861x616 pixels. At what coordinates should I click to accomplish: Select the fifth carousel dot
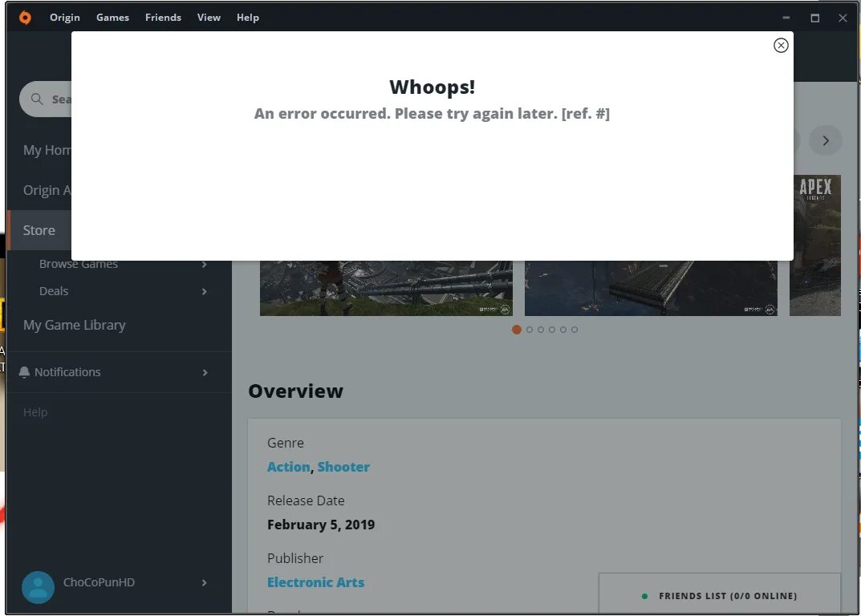[562, 330]
